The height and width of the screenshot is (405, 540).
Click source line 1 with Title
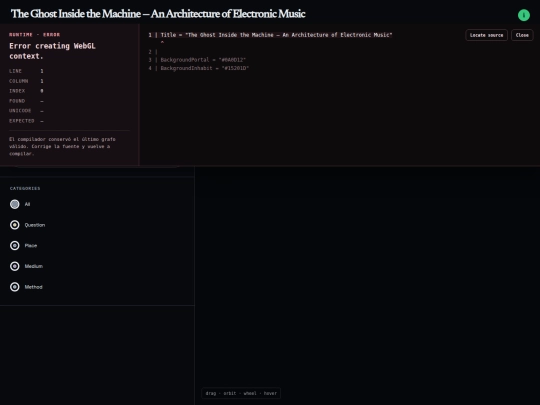pos(270,35)
